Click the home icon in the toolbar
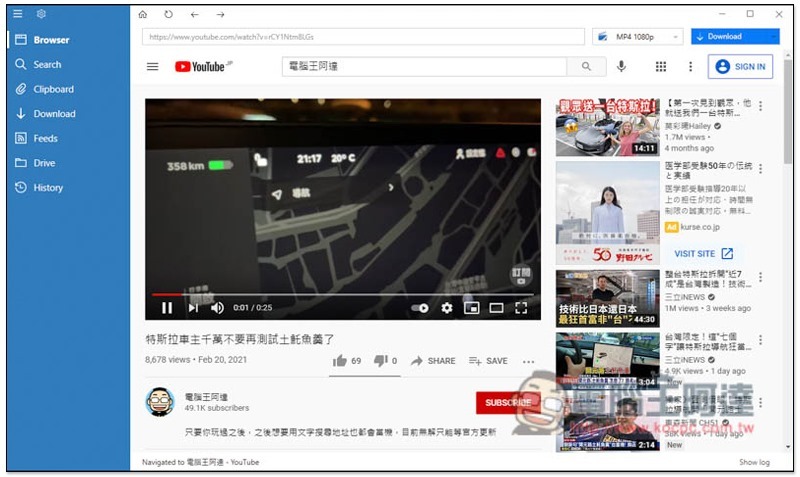The width and height of the screenshot is (800, 477). 142,15
